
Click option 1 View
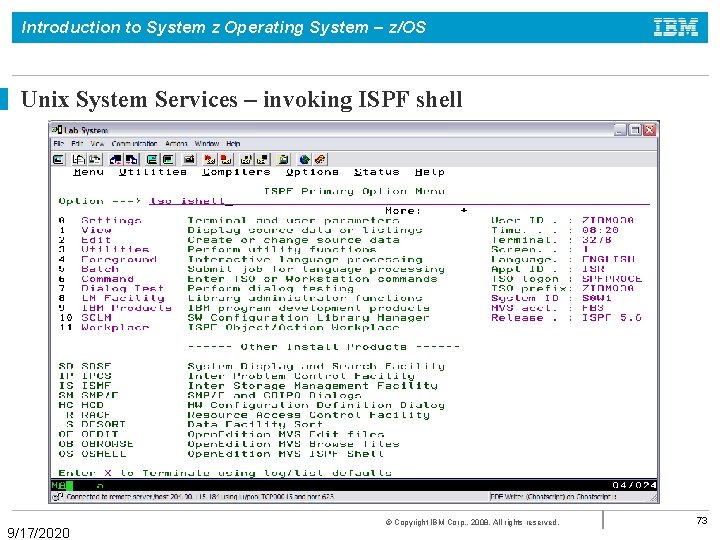tap(96, 230)
